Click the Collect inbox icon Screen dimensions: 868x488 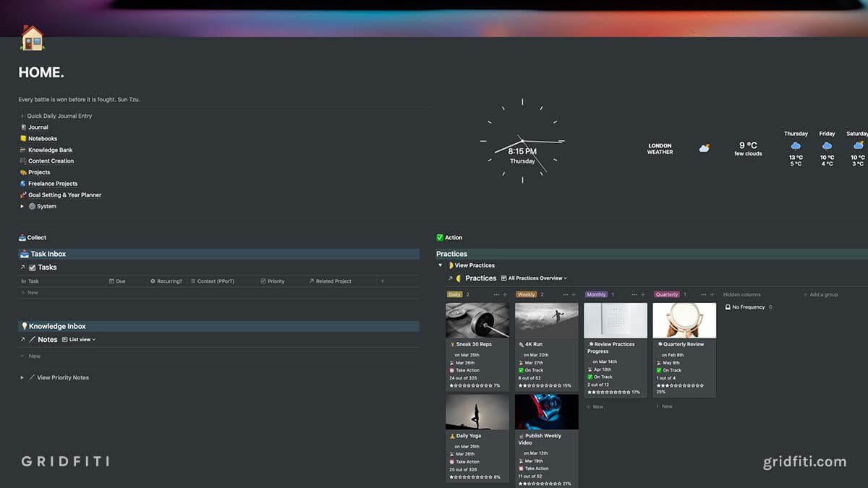(x=22, y=237)
